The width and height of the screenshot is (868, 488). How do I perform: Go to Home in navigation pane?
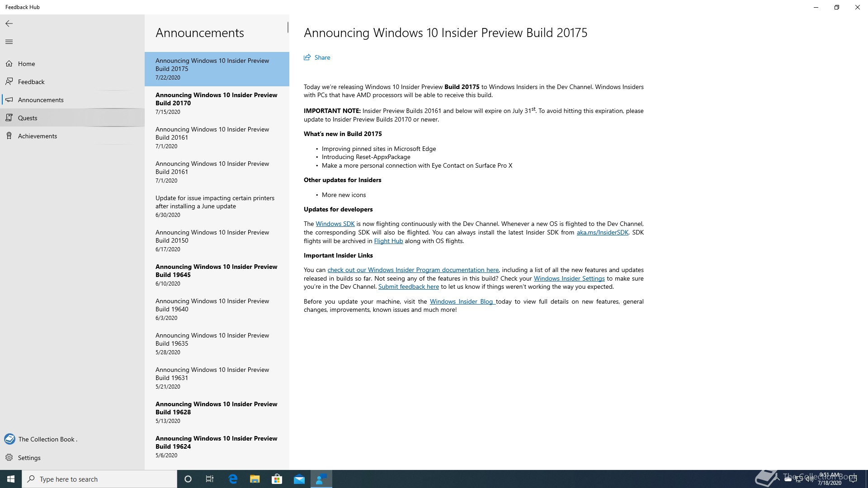27,64
